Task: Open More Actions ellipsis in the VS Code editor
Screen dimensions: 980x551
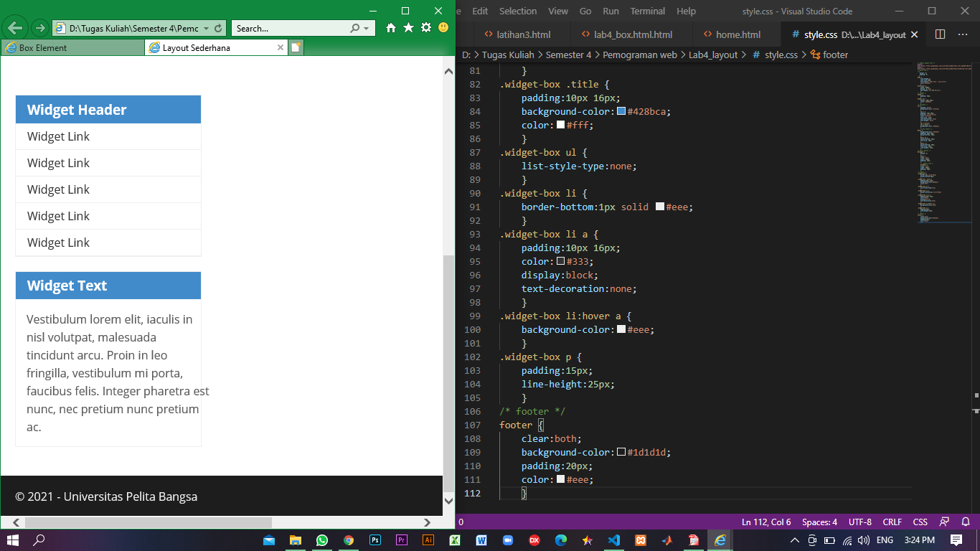Action: tap(963, 34)
